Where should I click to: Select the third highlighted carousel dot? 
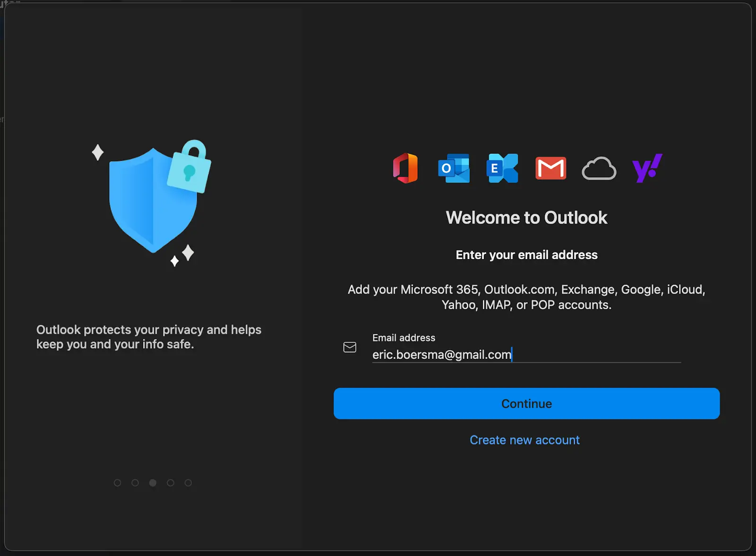(153, 483)
